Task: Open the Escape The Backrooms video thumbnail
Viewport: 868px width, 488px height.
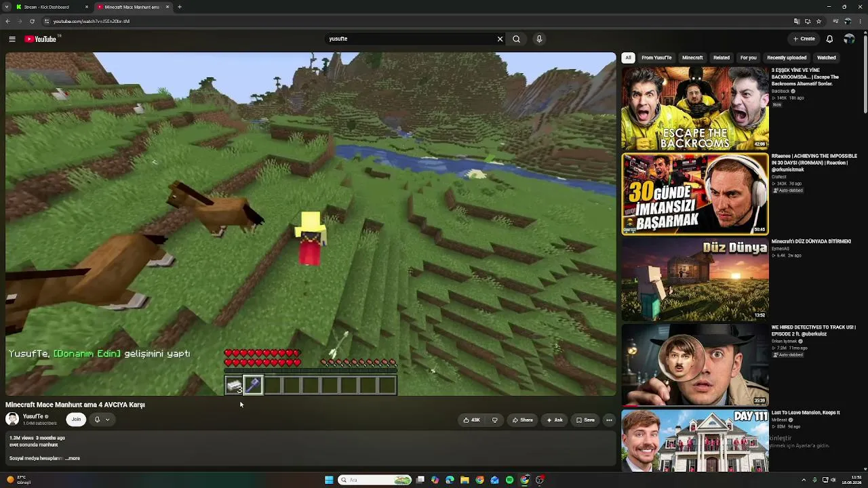Action: (x=695, y=108)
